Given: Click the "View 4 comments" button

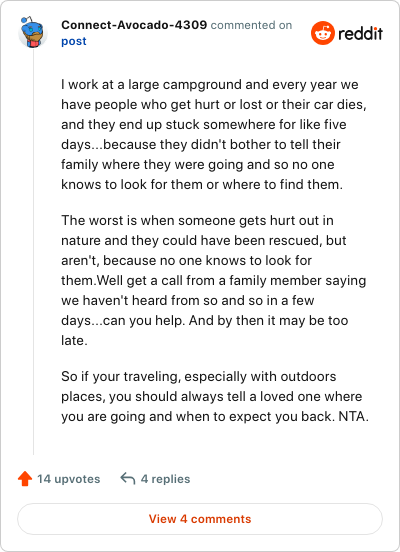Looking at the screenshot, I should 200,519.
